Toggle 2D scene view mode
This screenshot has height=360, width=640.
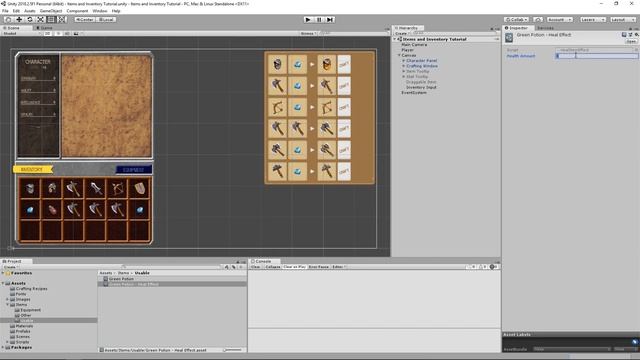(48, 33)
